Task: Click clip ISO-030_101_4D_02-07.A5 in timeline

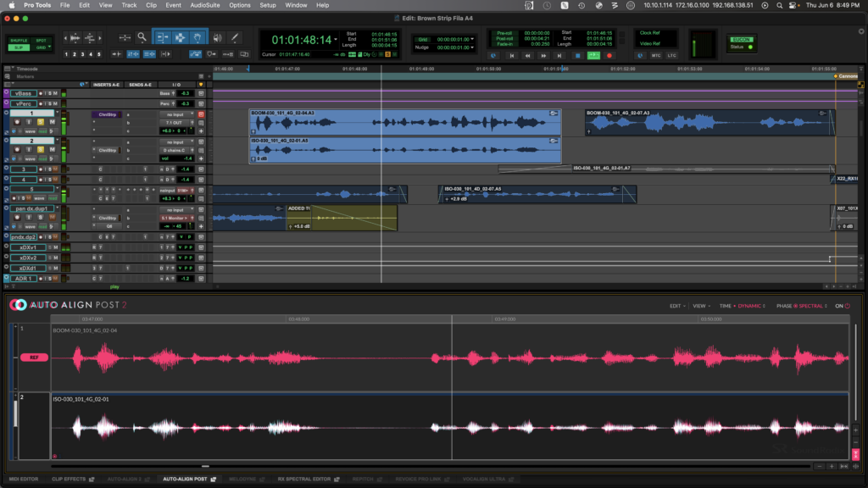Action: click(x=537, y=194)
